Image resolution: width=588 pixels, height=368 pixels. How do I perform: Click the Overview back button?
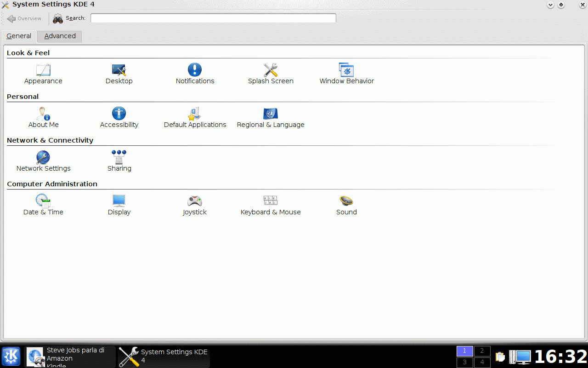[24, 18]
